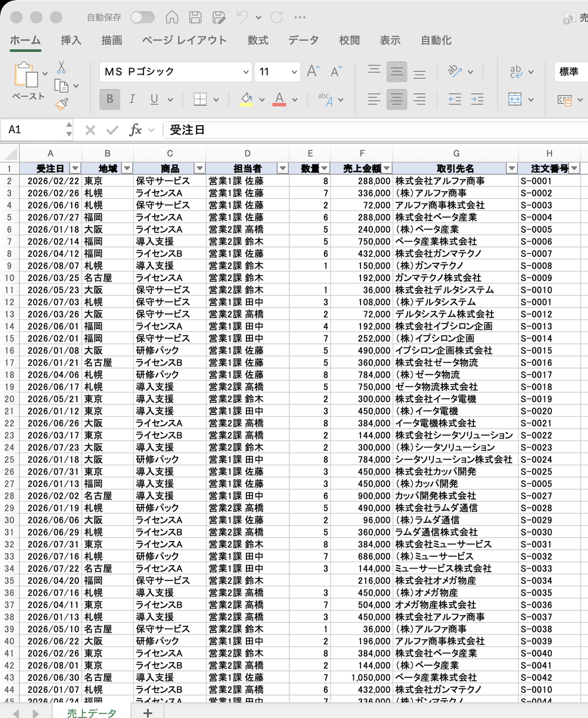Select the column G header
This screenshot has width=588, height=718.
point(456,154)
